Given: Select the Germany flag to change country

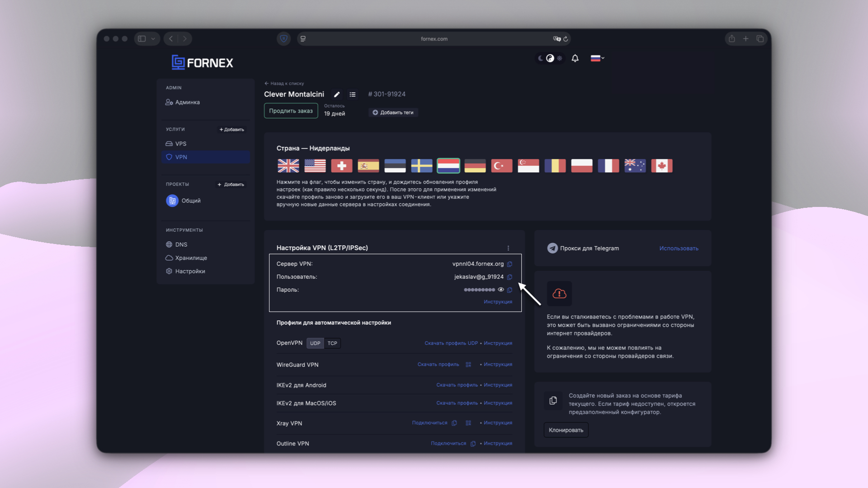Looking at the screenshot, I should [475, 166].
